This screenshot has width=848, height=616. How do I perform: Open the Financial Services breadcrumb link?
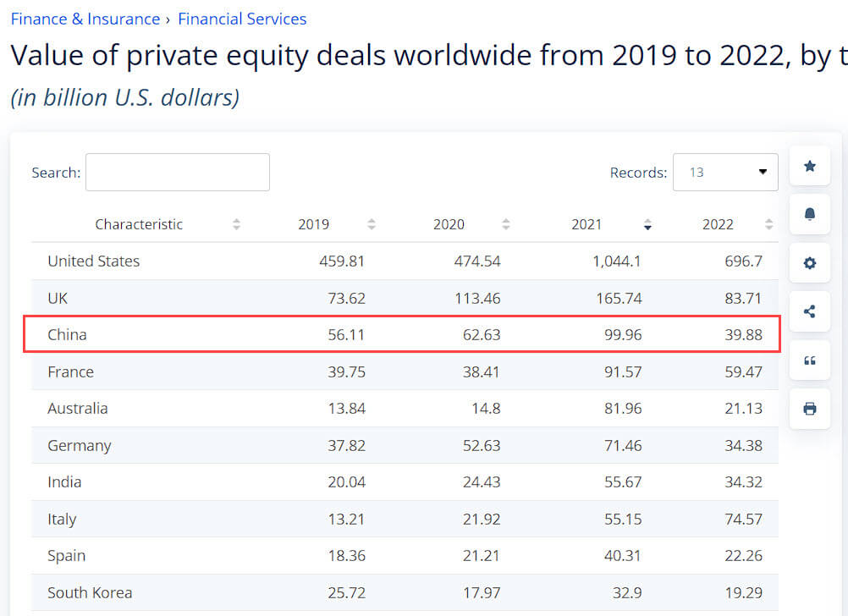pyautogui.click(x=242, y=19)
